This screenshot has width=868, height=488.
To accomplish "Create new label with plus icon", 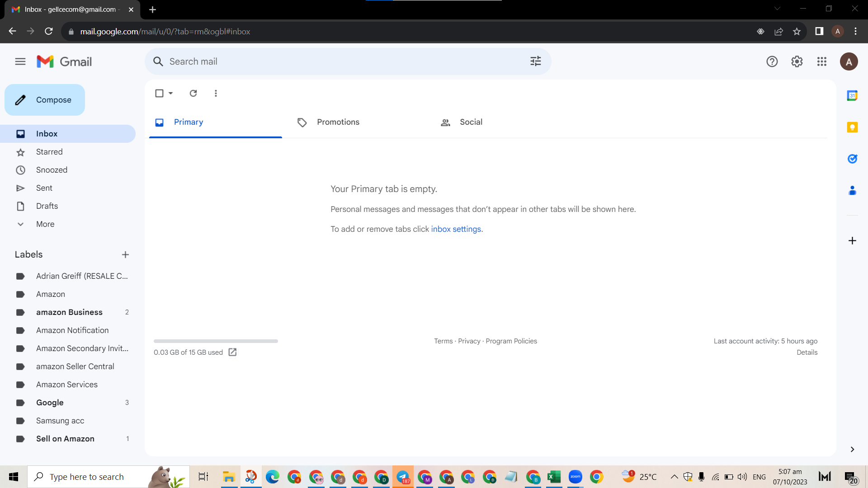I will point(125,255).
